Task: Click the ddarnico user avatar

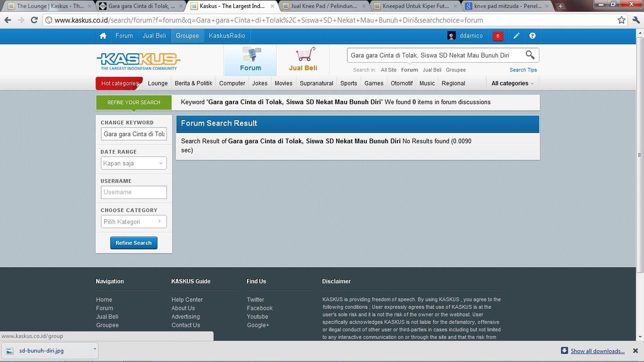Action: pos(452,36)
